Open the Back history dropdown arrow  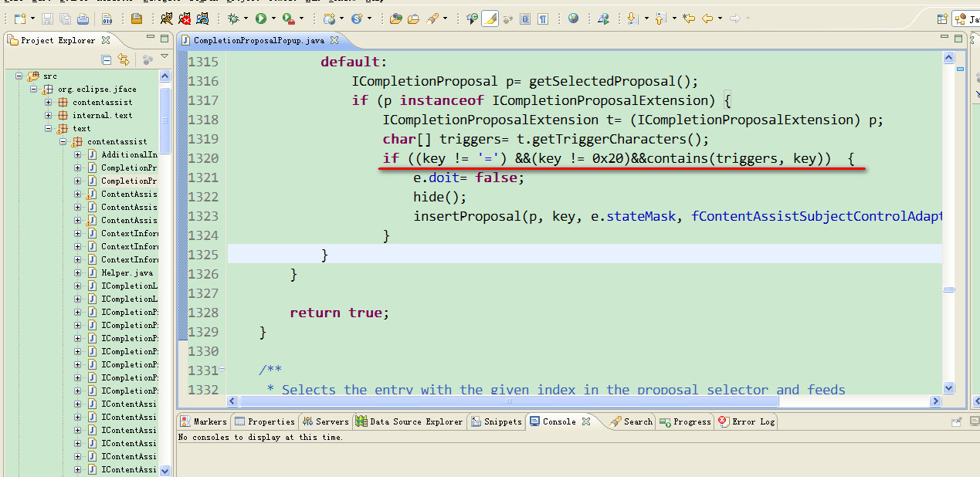pyautogui.click(x=720, y=19)
